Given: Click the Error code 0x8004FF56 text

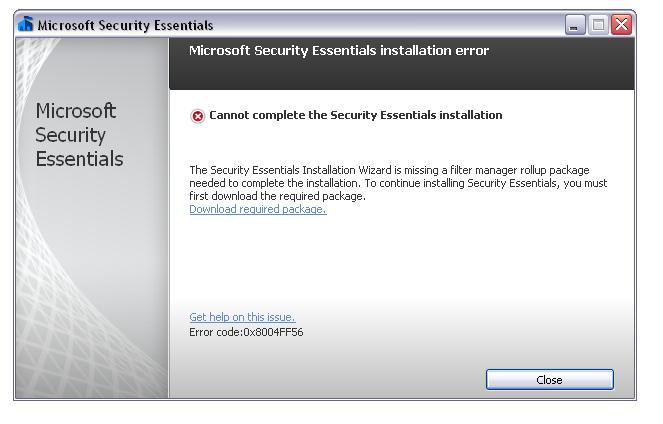Looking at the screenshot, I should click(246, 332).
